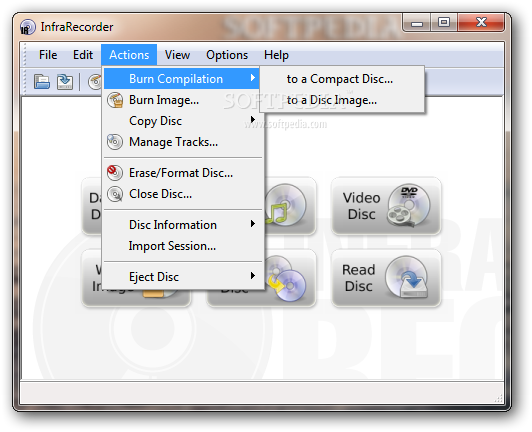Click the copy disc double-disc icon
This screenshot has width=532, height=432.
pyautogui.click(x=285, y=279)
